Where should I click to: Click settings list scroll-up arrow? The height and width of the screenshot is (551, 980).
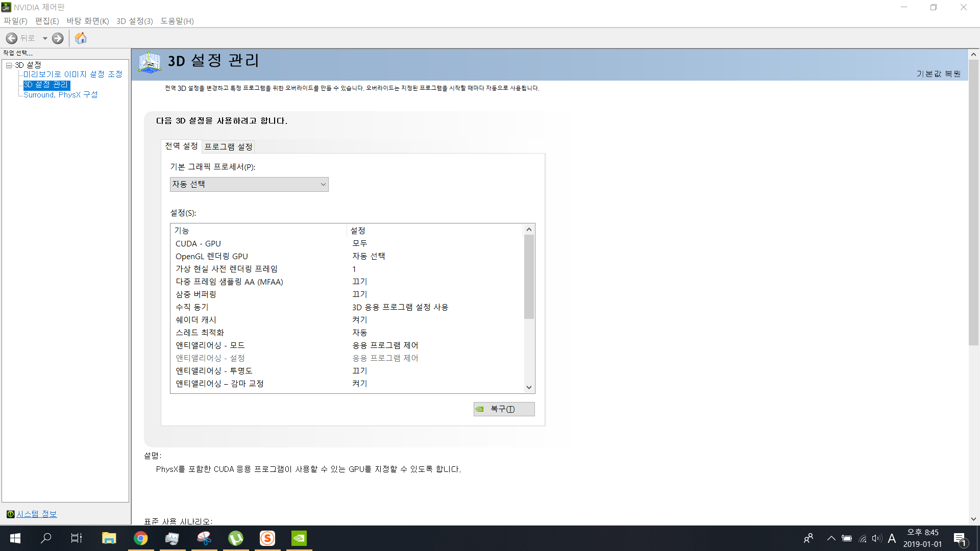pyautogui.click(x=529, y=230)
